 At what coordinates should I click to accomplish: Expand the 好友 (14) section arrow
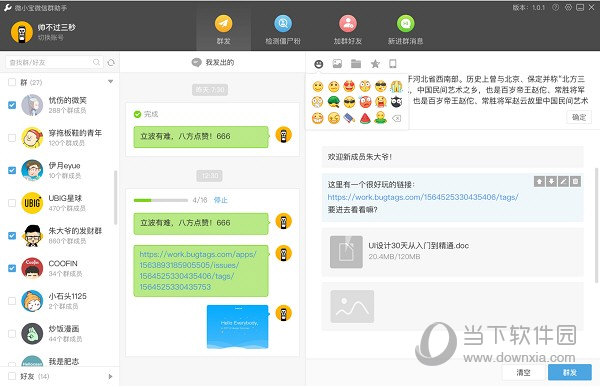coord(110,376)
